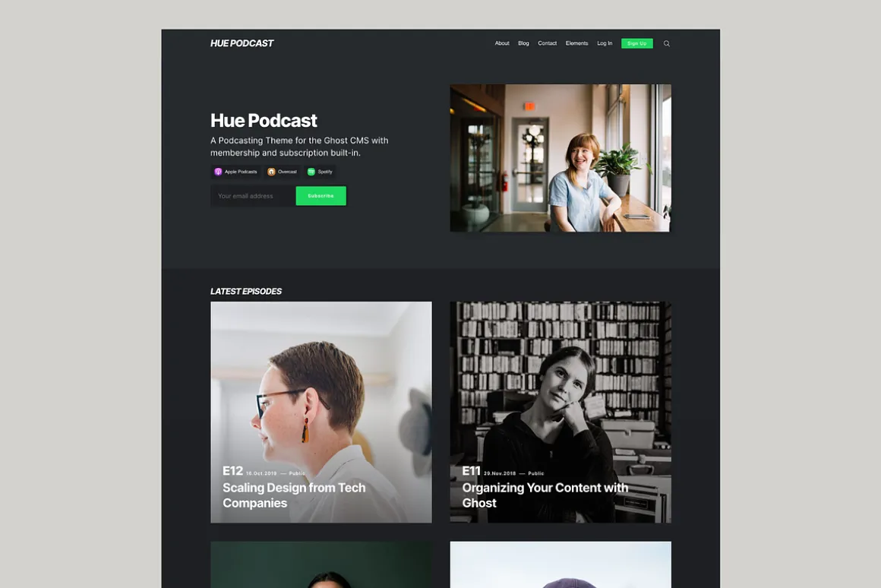Click the LATEST EPISODES heading

tap(246, 291)
